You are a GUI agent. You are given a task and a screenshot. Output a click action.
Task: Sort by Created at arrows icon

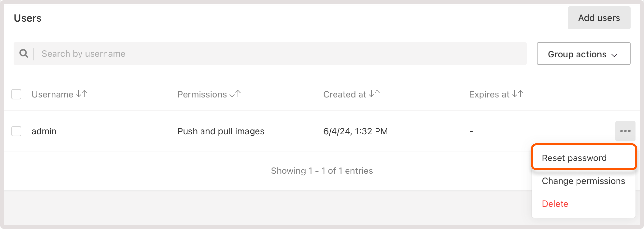click(x=374, y=94)
